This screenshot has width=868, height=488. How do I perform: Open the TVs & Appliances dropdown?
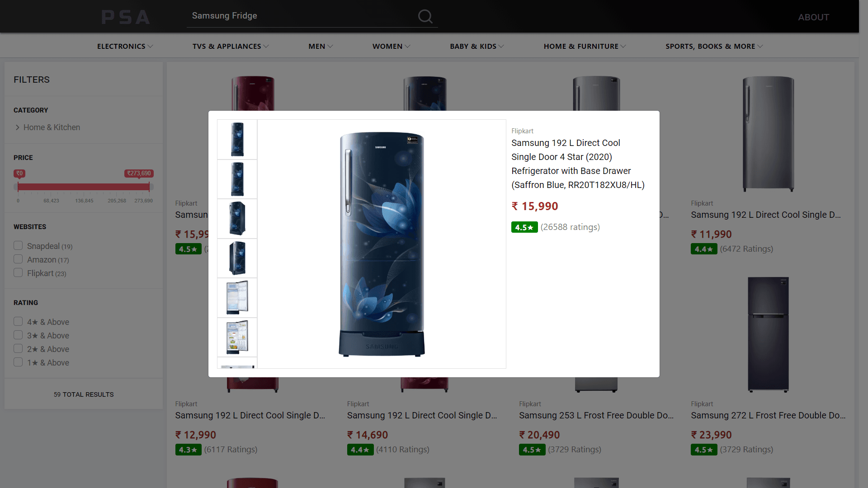pos(231,47)
